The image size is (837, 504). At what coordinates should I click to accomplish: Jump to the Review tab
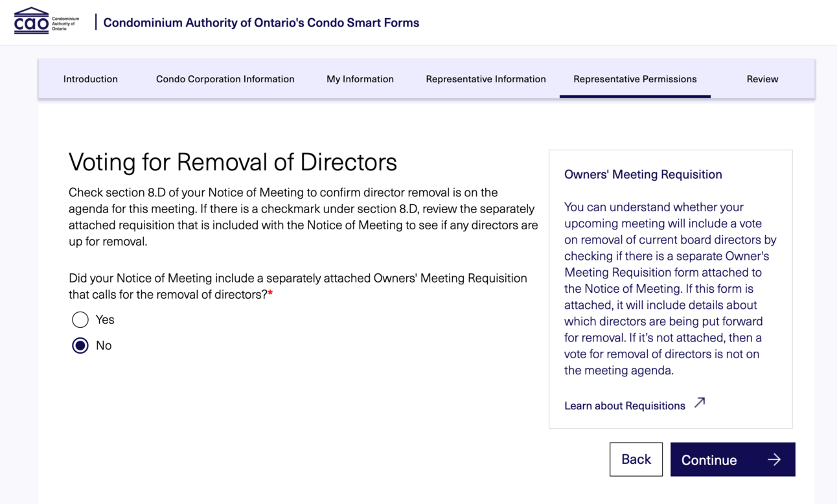click(x=762, y=79)
